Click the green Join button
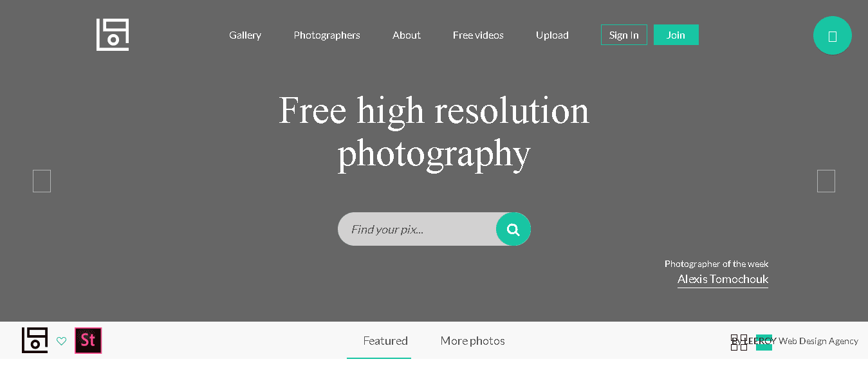The height and width of the screenshot is (366, 868). [x=676, y=35]
